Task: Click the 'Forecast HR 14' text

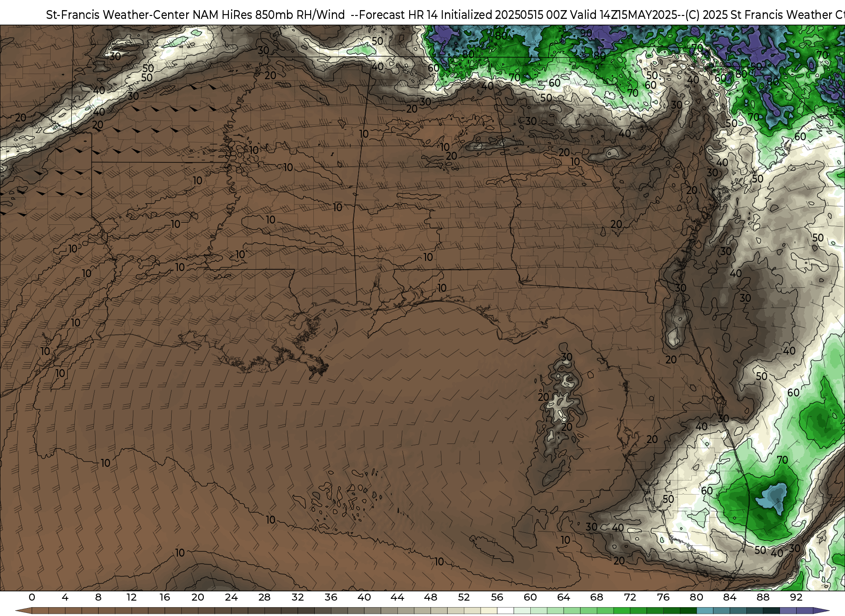Action: click(x=399, y=15)
